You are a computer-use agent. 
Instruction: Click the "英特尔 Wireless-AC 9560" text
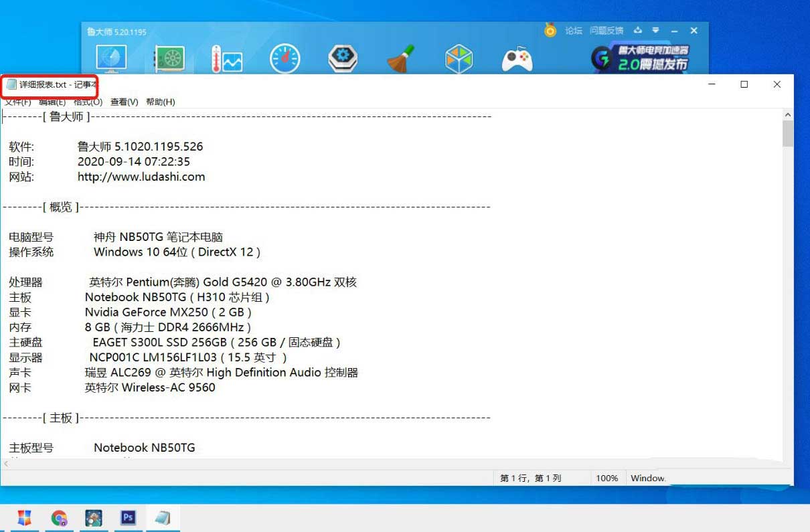(x=150, y=387)
